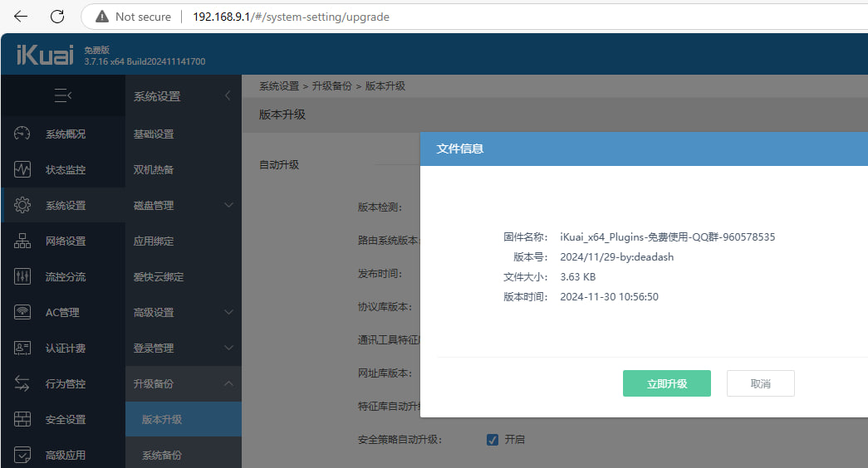The height and width of the screenshot is (468, 868).
Task: Click the 流控分流 sliders icon
Action: (x=22, y=276)
